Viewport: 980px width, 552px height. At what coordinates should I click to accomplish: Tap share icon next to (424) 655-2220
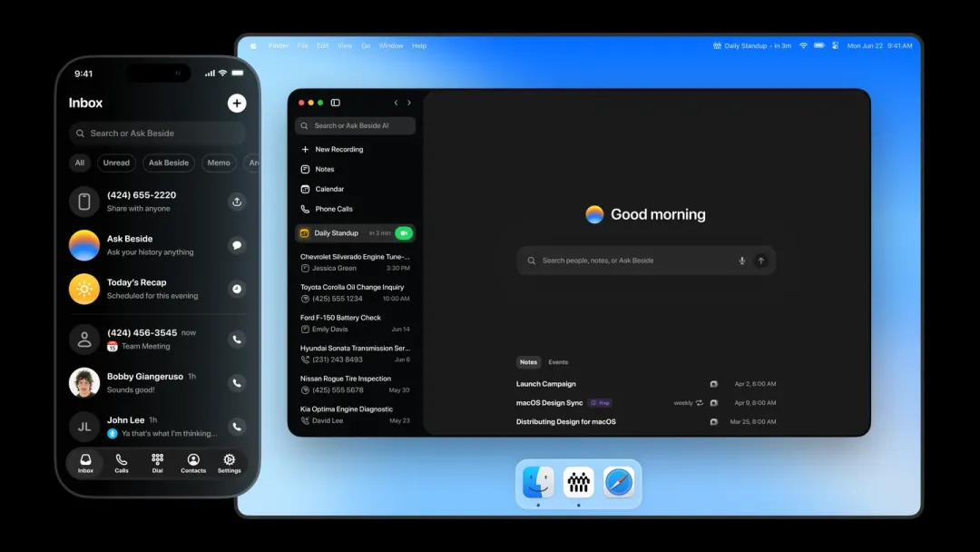(237, 202)
